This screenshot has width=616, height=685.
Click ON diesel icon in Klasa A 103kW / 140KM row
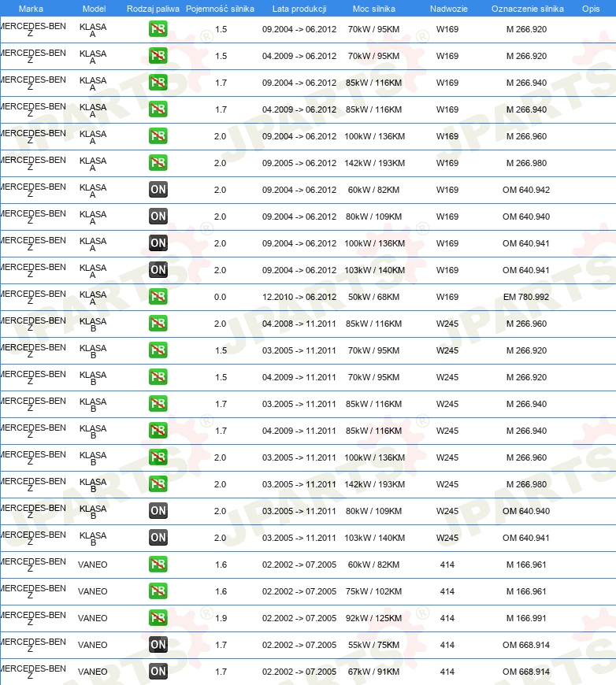coord(158,270)
